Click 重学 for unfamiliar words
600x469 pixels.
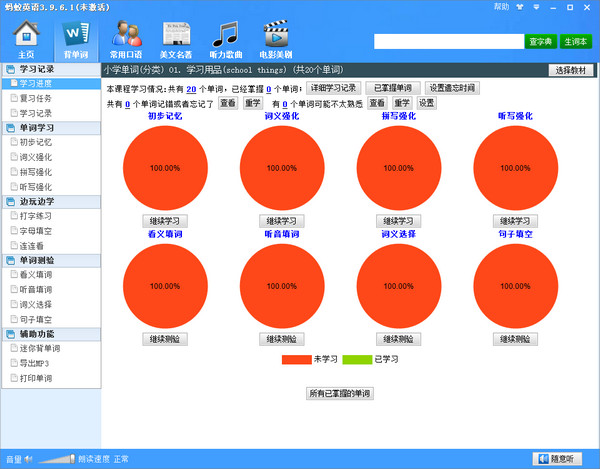pyautogui.click(x=402, y=103)
